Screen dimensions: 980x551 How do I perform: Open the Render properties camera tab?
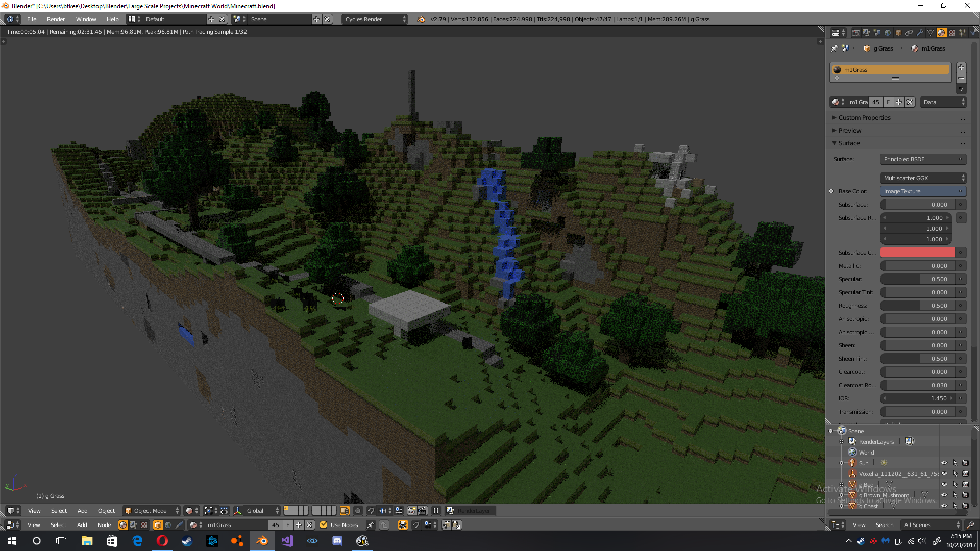point(855,33)
